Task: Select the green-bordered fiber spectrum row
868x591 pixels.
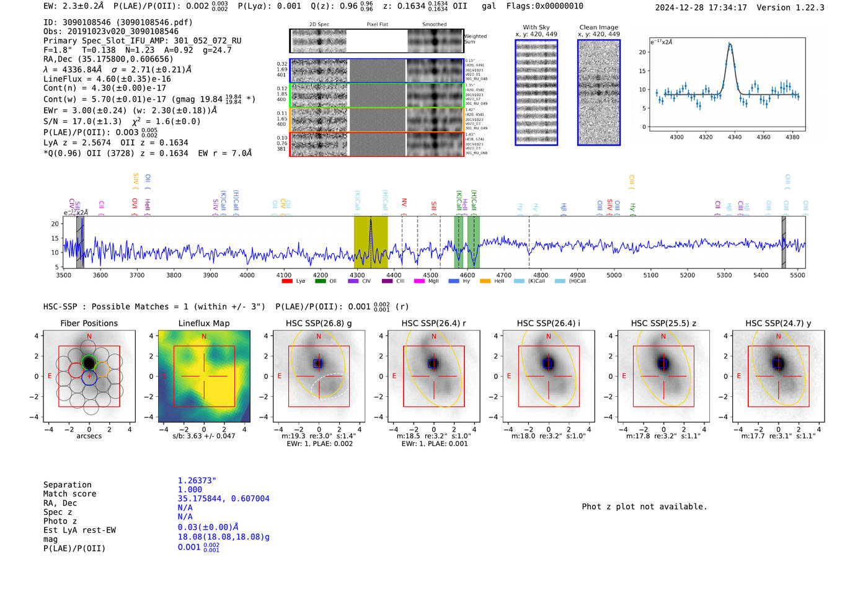Action: (x=376, y=96)
